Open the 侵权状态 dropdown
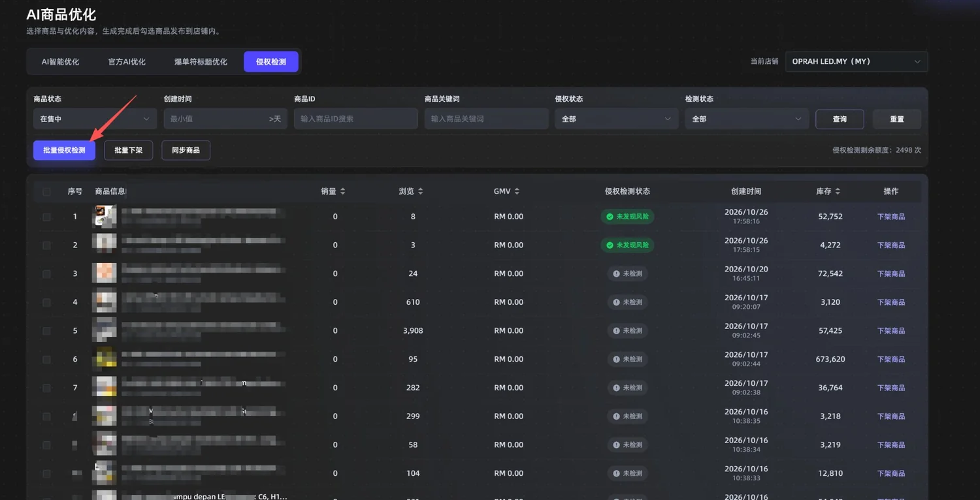This screenshot has height=500, width=980. (616, 119)
